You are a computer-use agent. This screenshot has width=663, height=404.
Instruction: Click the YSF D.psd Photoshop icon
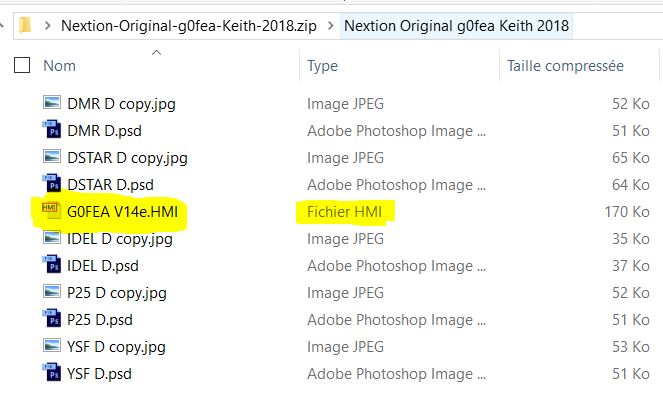52,372
